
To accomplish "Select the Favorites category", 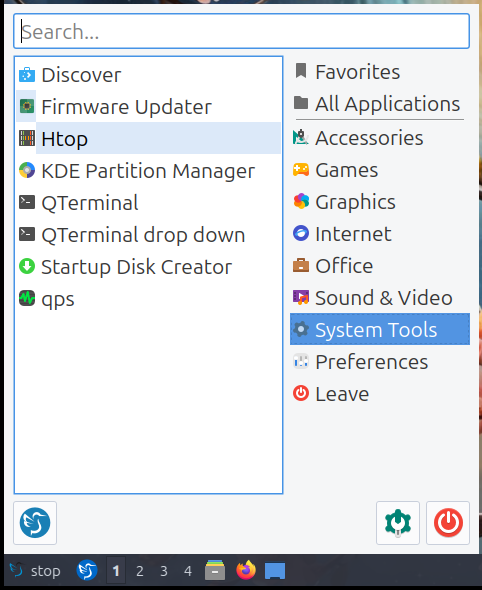I will 380,71.
